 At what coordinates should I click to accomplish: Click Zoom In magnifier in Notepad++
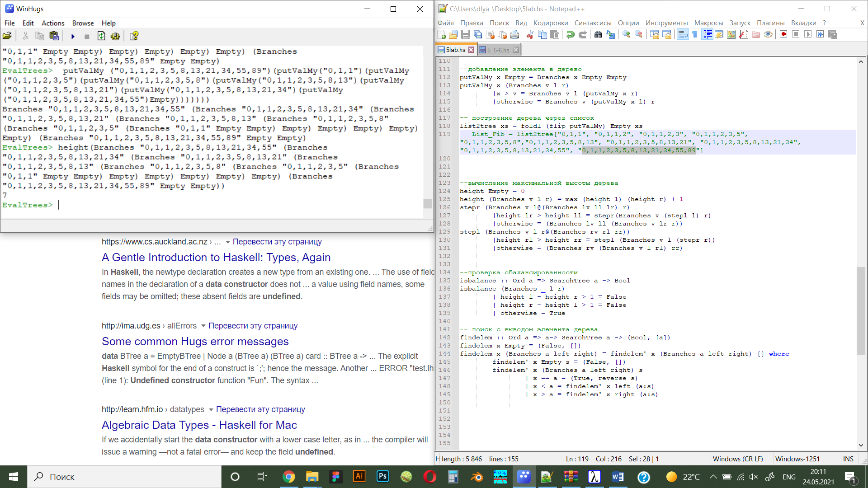[x=626, y=35]
